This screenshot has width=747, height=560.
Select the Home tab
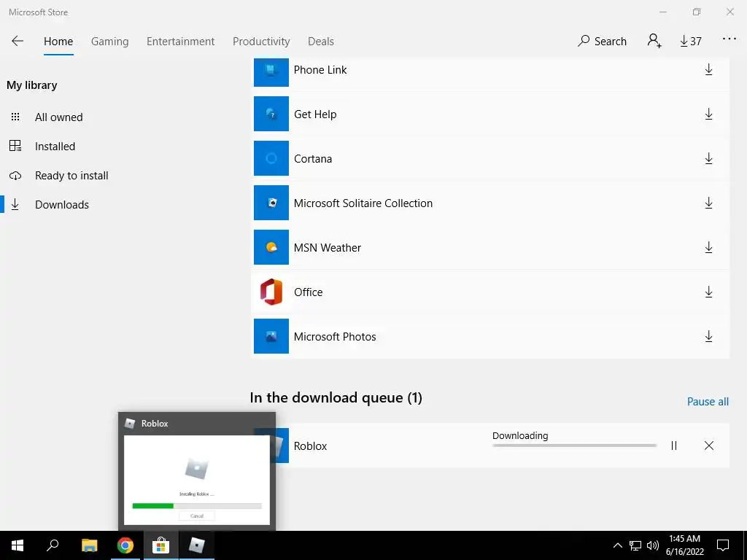(58, 42)
